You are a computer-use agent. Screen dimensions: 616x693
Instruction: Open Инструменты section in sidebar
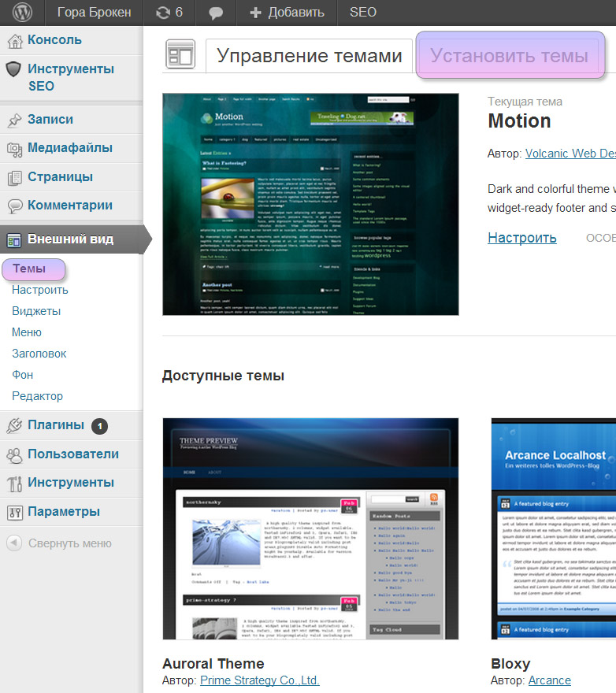[71, 482]
